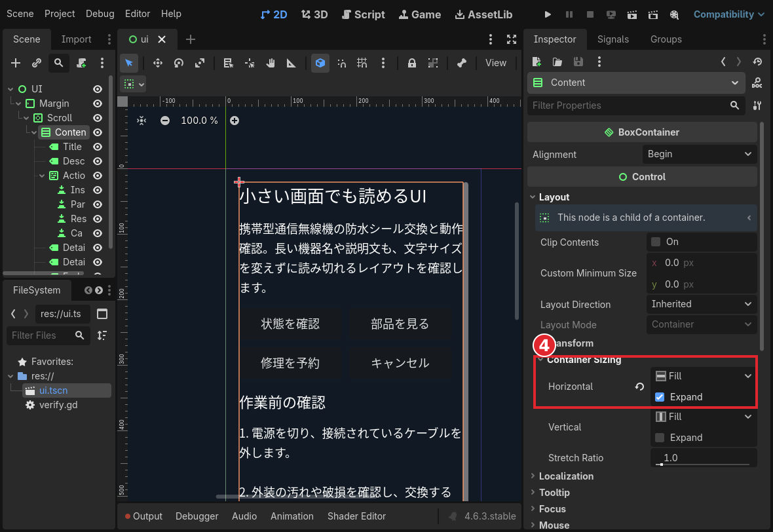Open the Output bottom panel
This screenshot has height=532, width=773.
pos(143,516)
